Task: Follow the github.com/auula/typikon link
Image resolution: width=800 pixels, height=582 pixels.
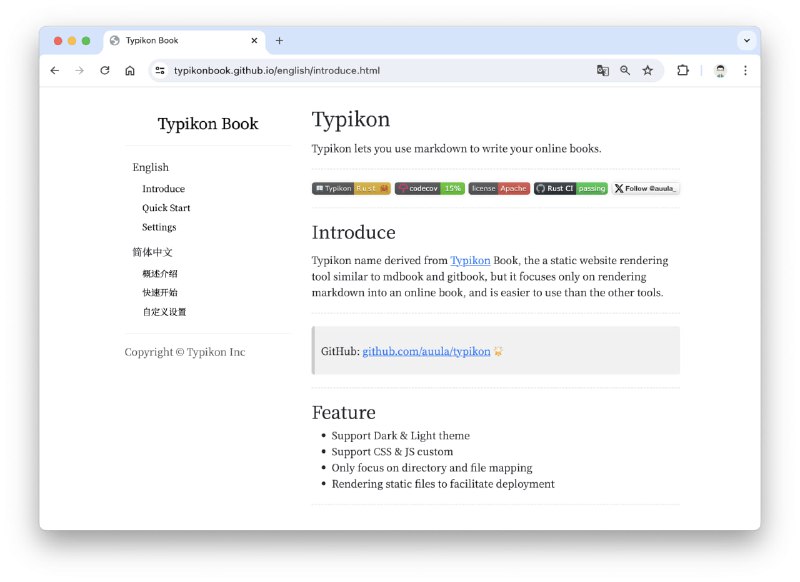Action: tap(426, 351)
